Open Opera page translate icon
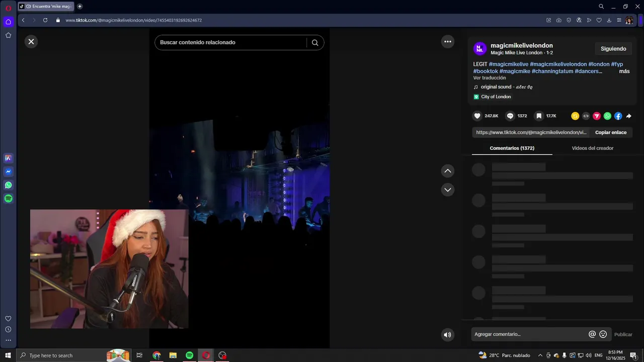This screenshot has width=644, height=362. (579, 20)
